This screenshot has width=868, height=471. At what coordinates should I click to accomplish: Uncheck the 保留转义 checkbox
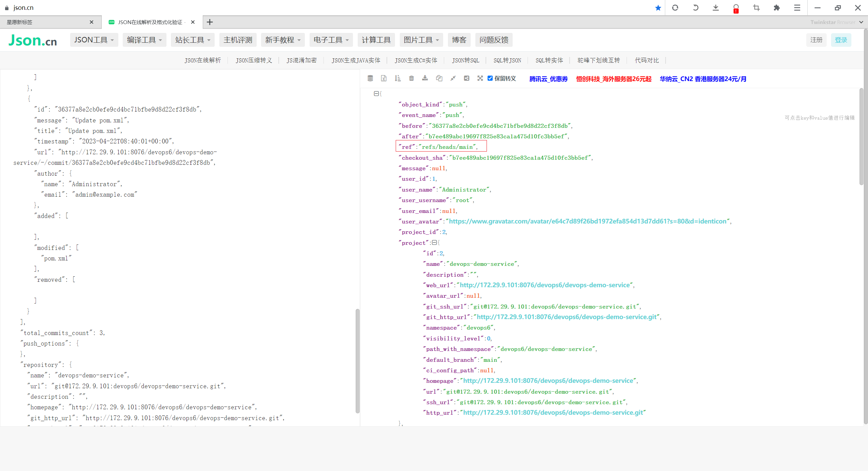pyautogui.click(x=490, y=78)
